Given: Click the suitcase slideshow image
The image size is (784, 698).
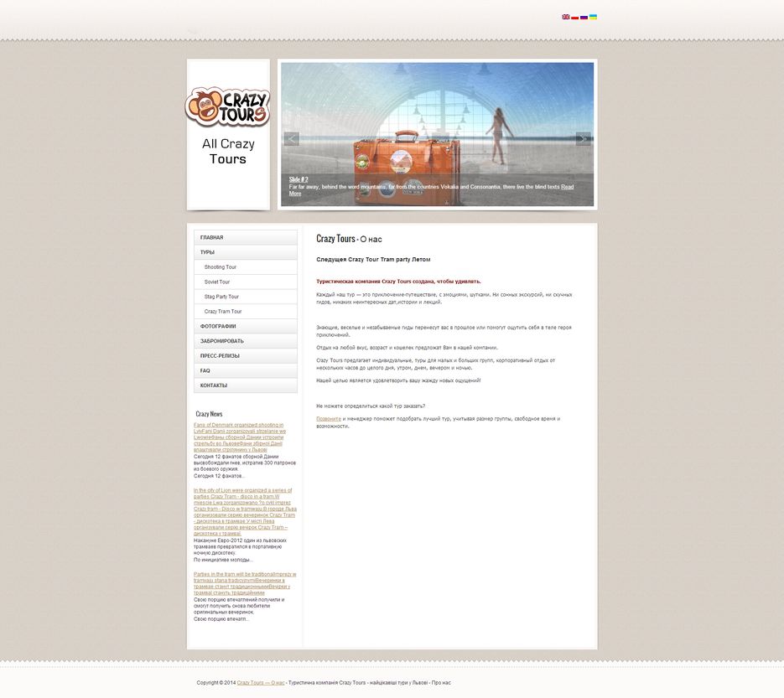Looking at the screenshot, I should pyautogui.click(x=437, y=134).
